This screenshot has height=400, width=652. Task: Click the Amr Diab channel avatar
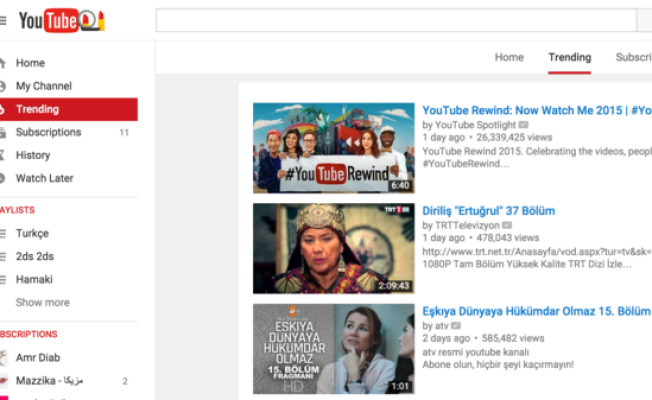[x=4, y=358]
